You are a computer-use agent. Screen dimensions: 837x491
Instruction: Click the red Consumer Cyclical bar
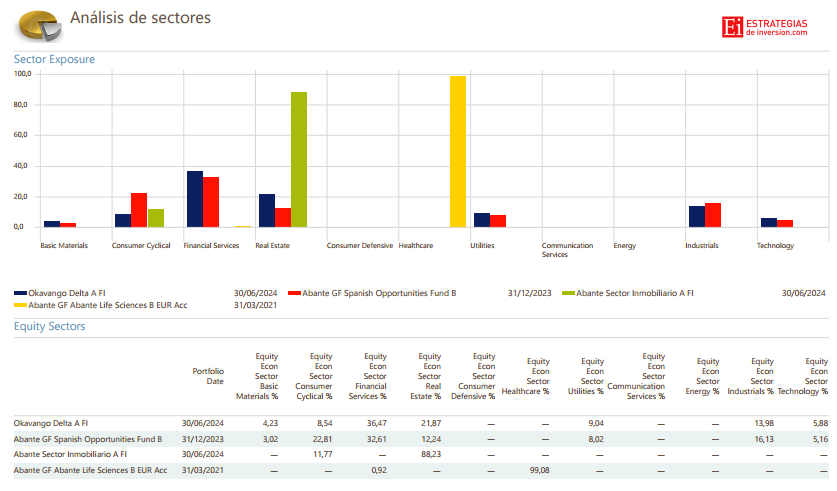[139, 210]
